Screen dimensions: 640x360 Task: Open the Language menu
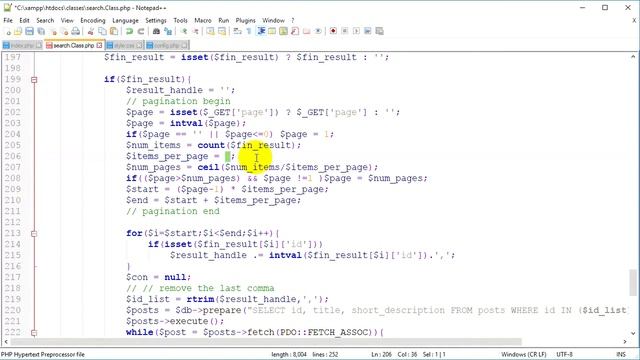[x=125, y=20]
